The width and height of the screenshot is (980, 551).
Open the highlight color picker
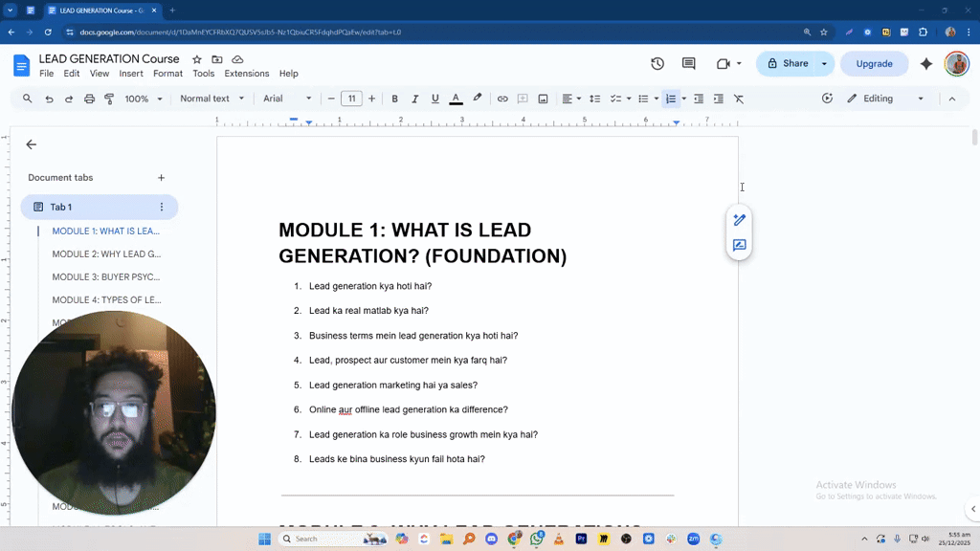tap(478, 99)
